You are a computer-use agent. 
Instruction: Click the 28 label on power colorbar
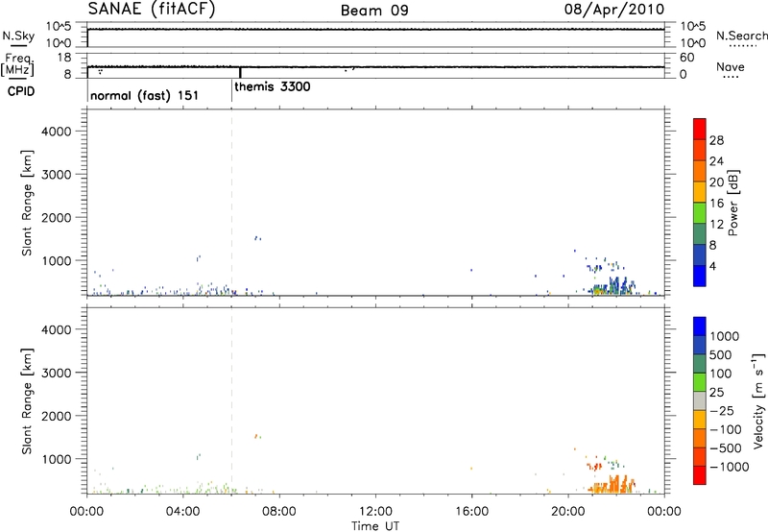click(716, 140)
